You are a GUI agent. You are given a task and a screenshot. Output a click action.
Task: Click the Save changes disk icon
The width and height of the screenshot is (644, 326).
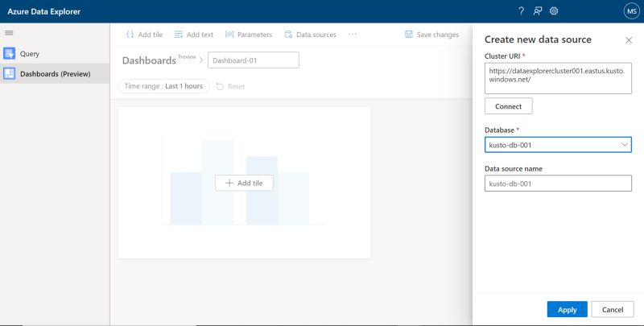coord(409,34)
